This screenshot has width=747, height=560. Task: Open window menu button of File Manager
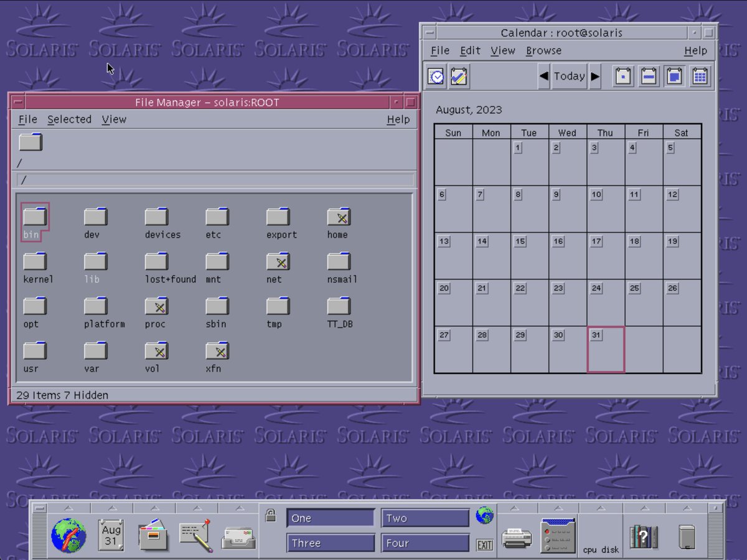pos(18,102)
